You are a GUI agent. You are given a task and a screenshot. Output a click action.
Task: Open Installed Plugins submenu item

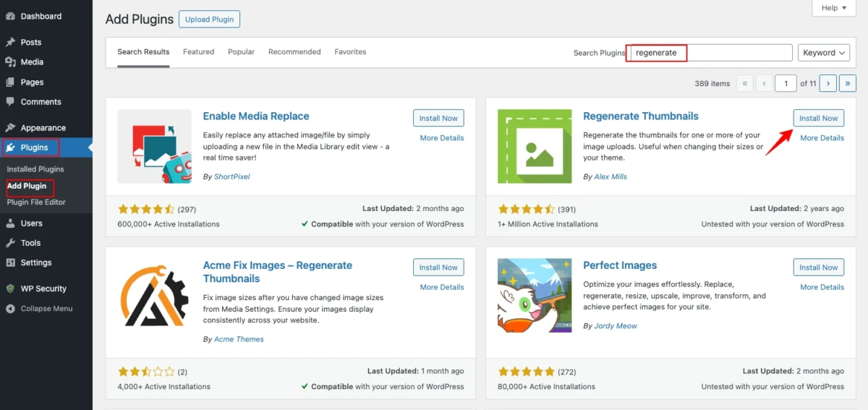35,169
